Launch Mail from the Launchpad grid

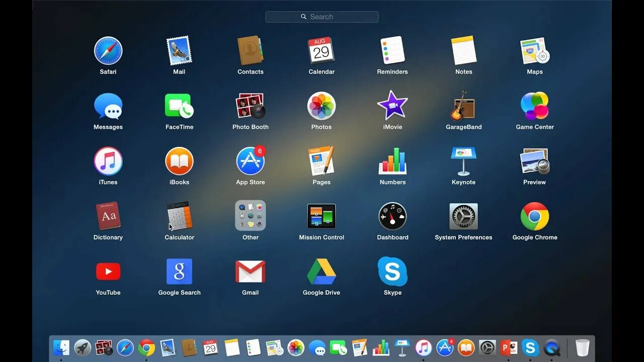pos(179,51)
